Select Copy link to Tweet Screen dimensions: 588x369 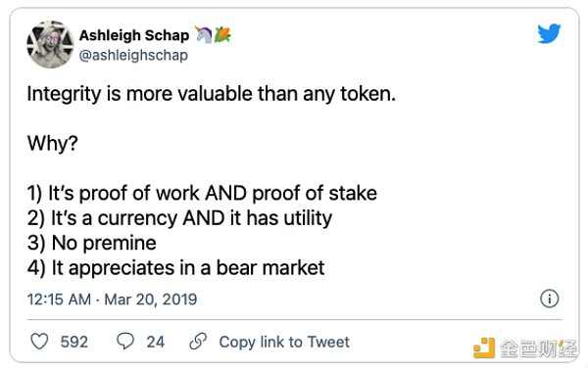pyautogui.click(x=284, y=342)
